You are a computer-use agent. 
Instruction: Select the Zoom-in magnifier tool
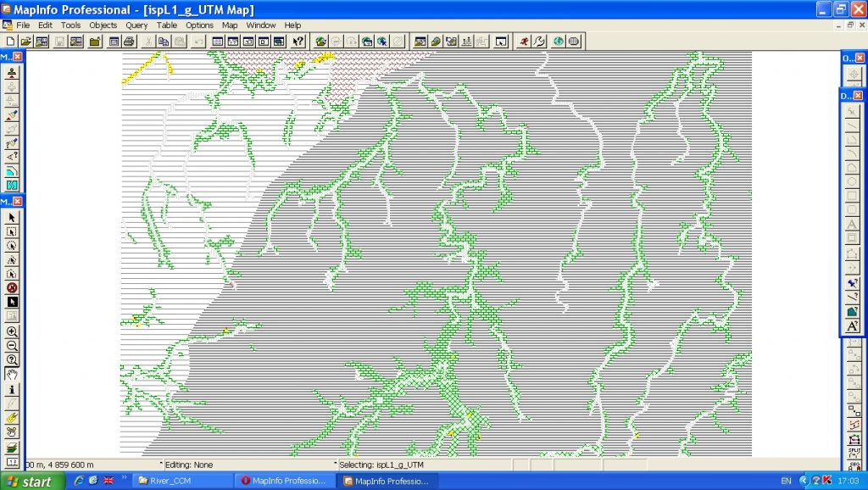click(12, 332)
